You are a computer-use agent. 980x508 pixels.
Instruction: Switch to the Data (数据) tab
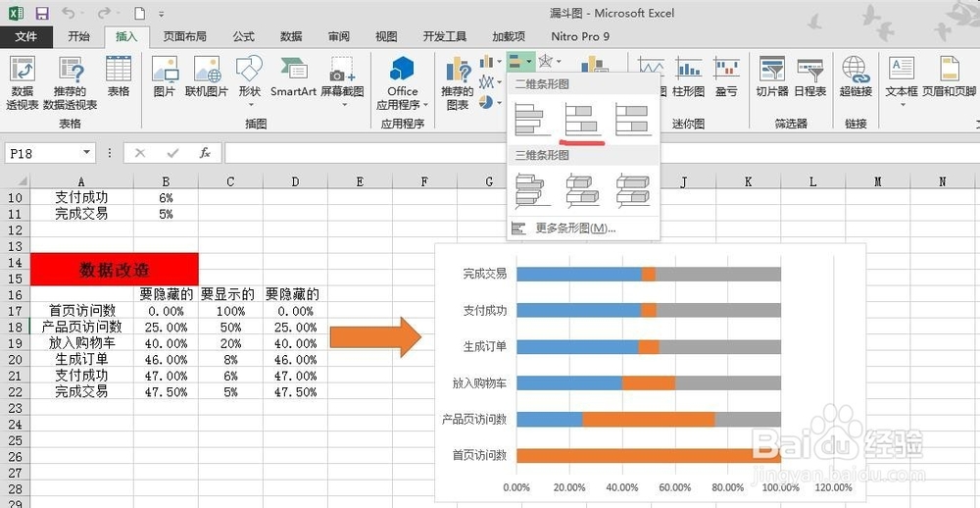(x=291, y=37)
